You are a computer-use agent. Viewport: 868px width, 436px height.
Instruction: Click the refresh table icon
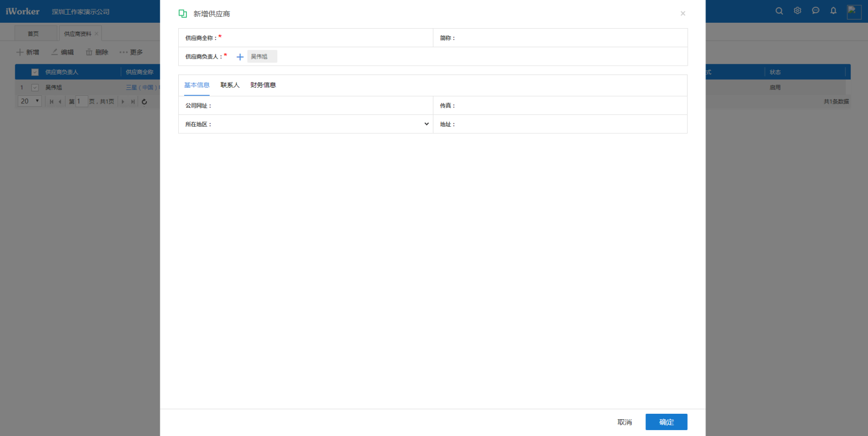[x=144, y=101]
